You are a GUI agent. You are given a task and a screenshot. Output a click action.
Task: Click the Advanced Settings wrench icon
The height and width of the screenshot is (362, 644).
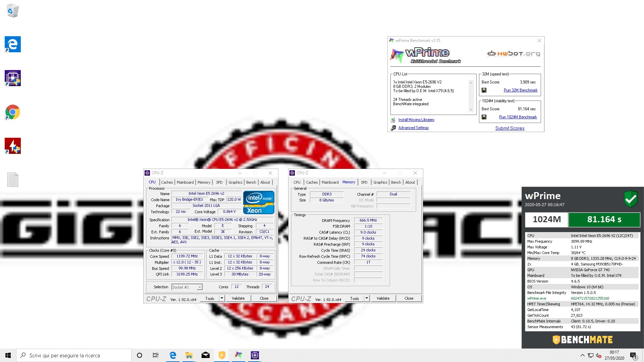393,128
